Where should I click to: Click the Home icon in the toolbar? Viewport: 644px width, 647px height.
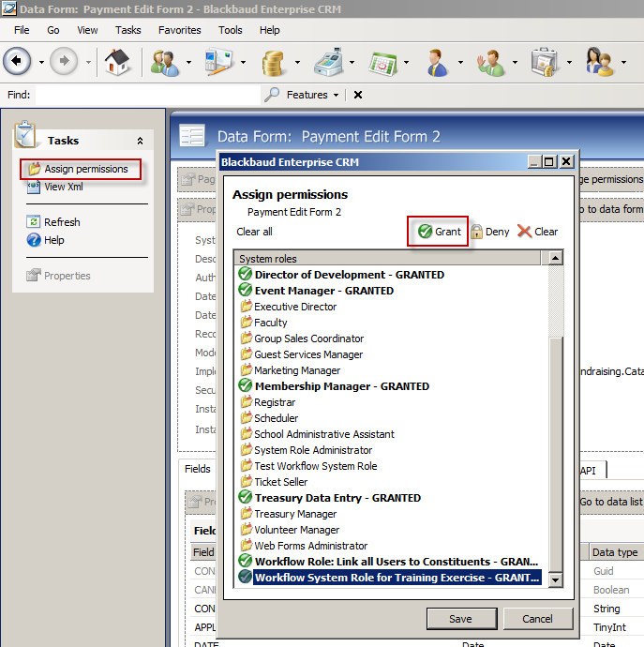coord(117,63)
